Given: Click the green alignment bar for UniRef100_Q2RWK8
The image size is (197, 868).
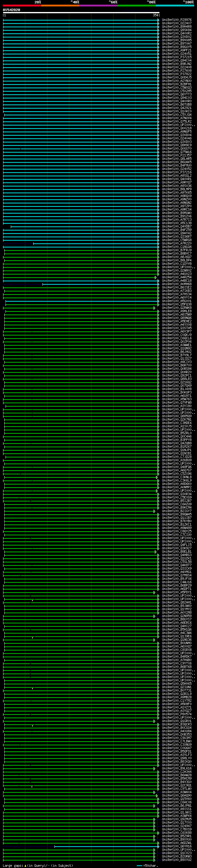Looking at the screenshot, I should [x=79, y=308].
